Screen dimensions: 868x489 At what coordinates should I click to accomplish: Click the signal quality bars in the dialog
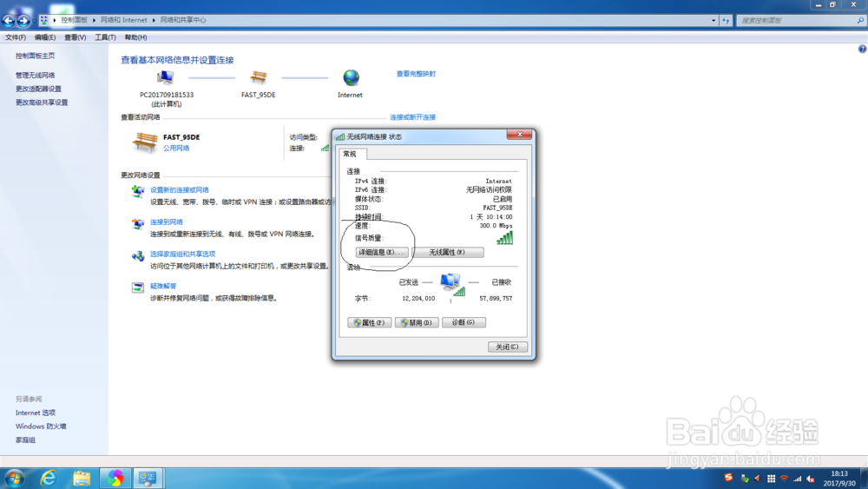click(505, 238)
